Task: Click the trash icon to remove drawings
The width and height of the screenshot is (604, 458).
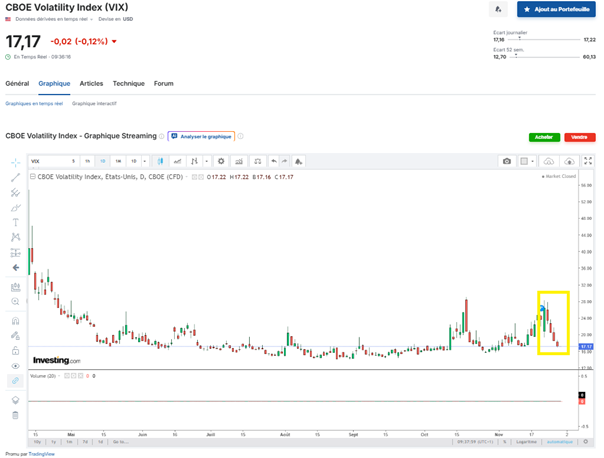Action: [x=15, y=414]
